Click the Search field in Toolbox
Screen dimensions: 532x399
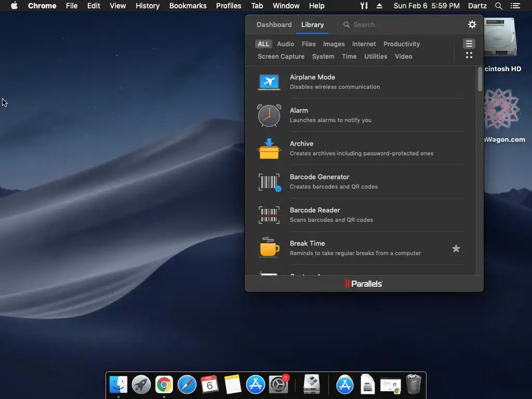pos(401,24)
